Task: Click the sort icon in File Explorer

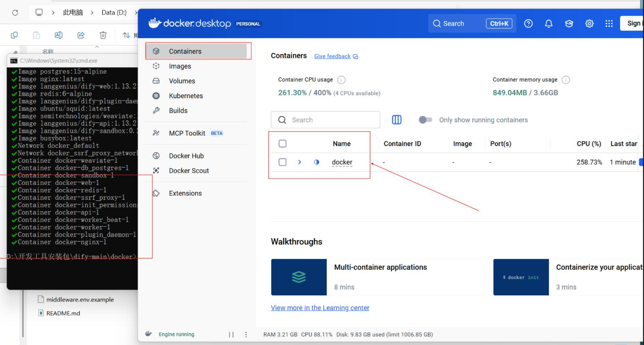Action: (x=126, y=35)
